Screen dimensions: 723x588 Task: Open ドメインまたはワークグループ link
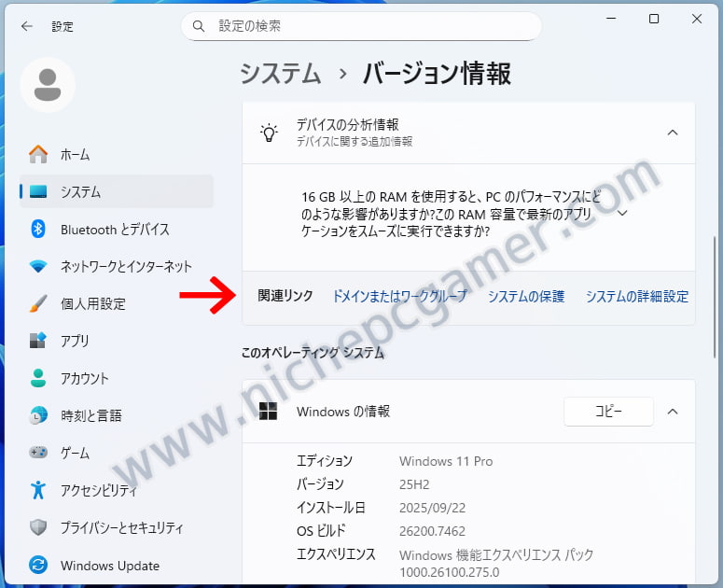click(400, 296)
